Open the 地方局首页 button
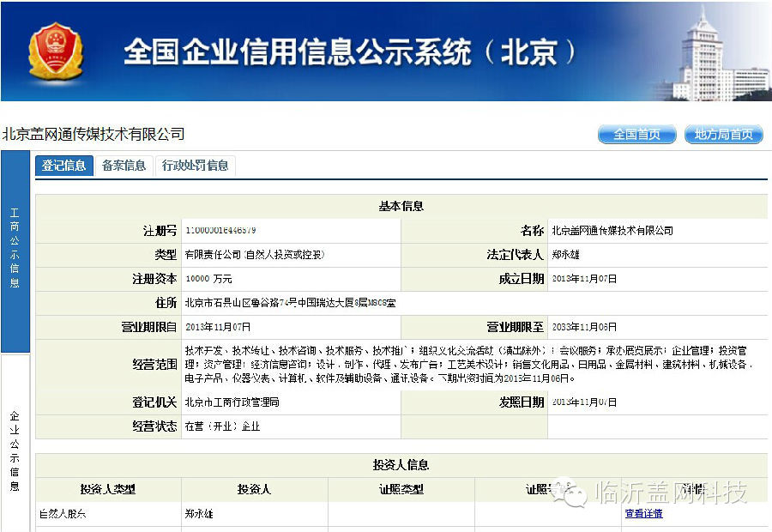This screenshot has height=532, width=772. pos(723,134)
